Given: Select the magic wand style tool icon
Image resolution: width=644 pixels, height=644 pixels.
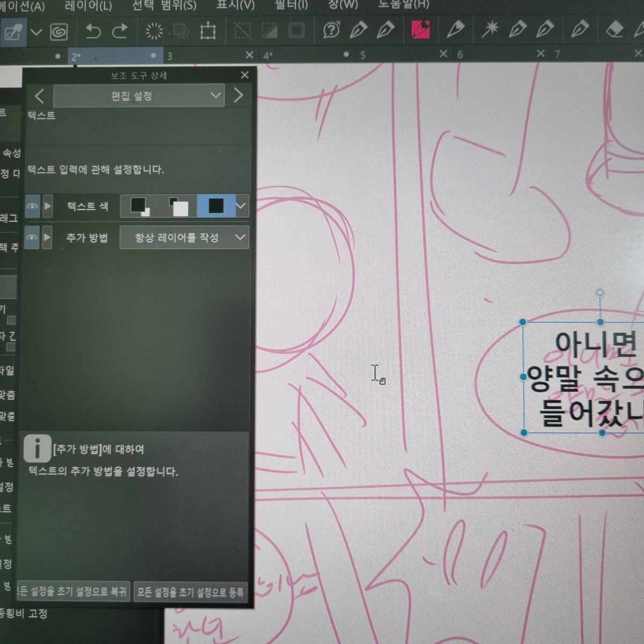Looking at the screenshot, I should pyautogui.click(x=491, y=31).
